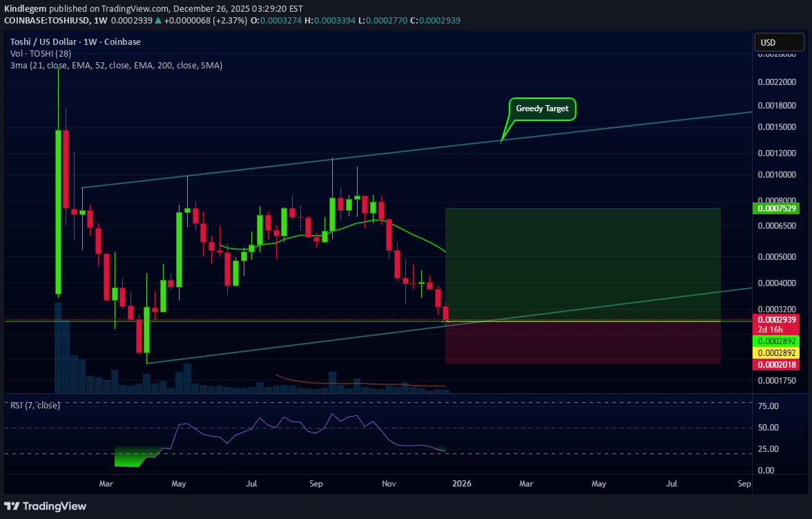Click the 0.0022000 price axis label
The width and height of the screenshot is (812, 519).
coord(777,82)
